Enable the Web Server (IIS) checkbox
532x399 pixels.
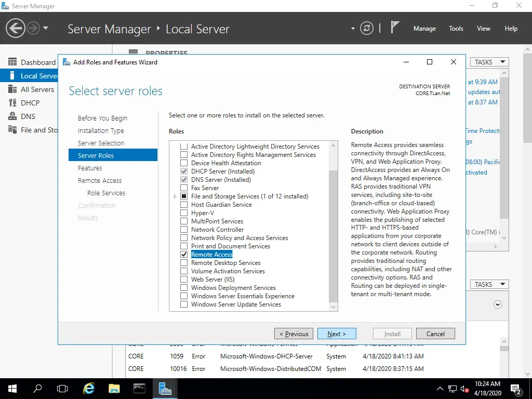point(183,280)
